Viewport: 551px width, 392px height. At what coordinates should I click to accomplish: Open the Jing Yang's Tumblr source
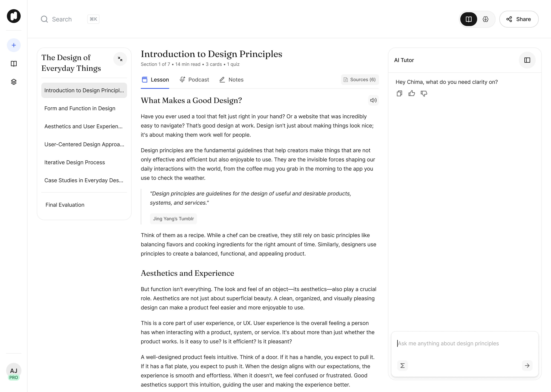point(174,219)
